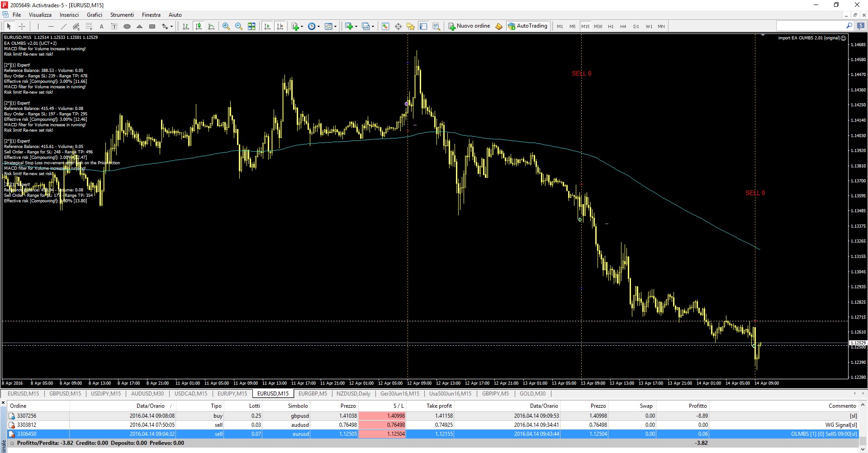Select the trendline drawing tool
The height and width of the screenshot is (453, 868).
(63, 26)
